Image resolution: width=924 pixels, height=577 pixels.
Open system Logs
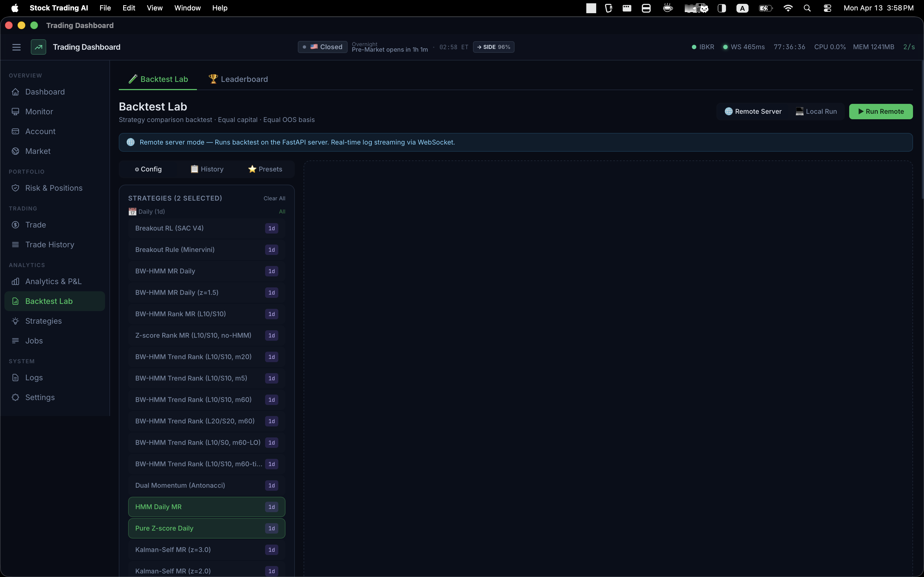[34, 377]
